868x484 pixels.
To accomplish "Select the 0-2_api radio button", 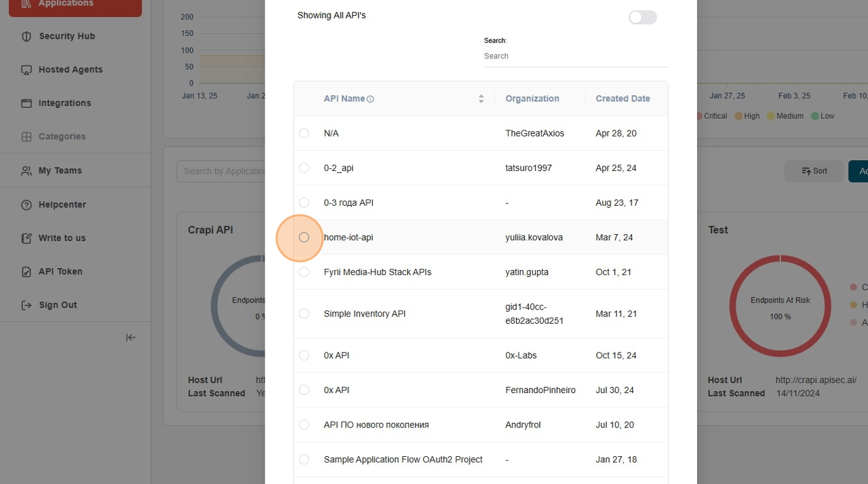I will click(x=304, y=168).
